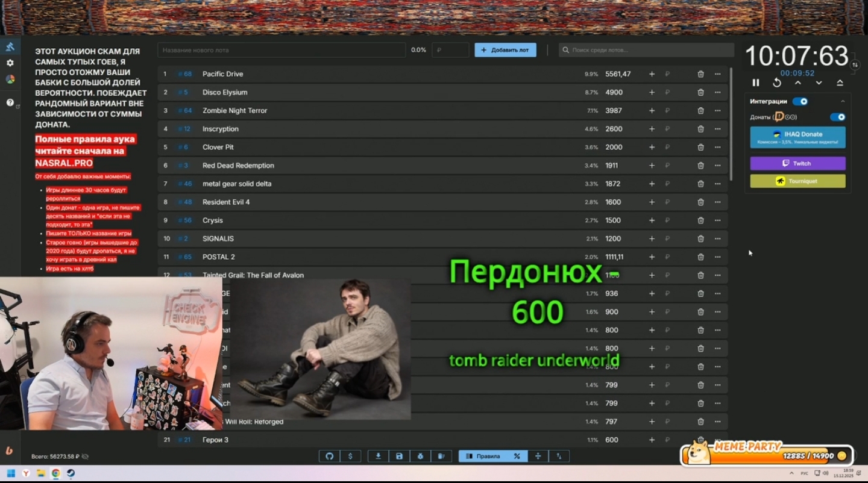Connect the Twitch integration
Screen dimensions: 868x483
(x=797, y=163)
